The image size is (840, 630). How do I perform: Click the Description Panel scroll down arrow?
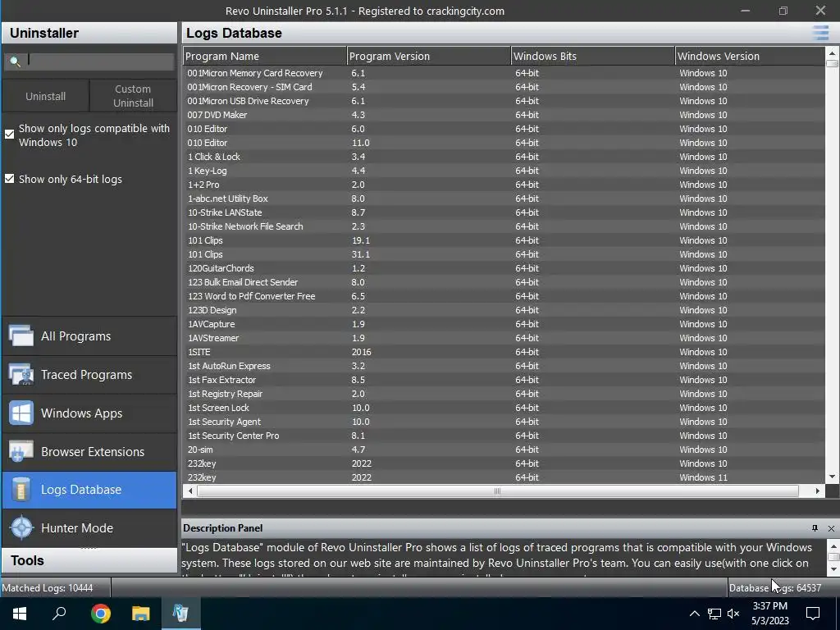click(833, 569)
